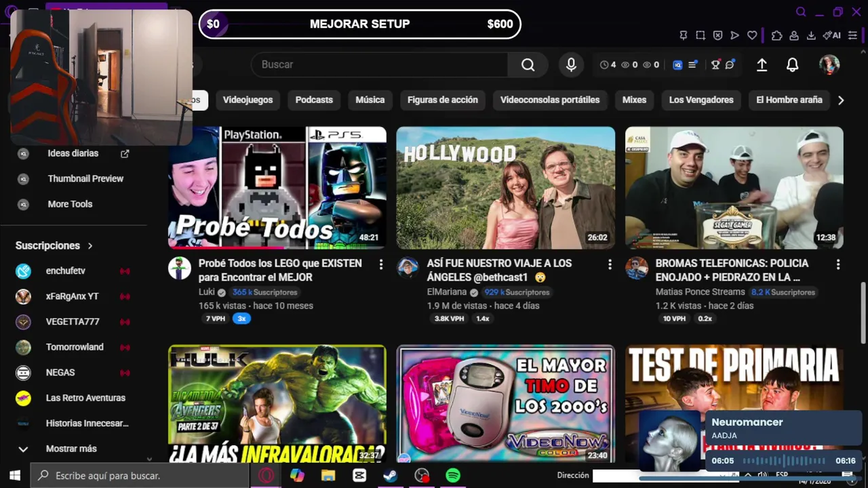Open the Windows Start menu
Viewport: 868px width, 488px height.
14,476
